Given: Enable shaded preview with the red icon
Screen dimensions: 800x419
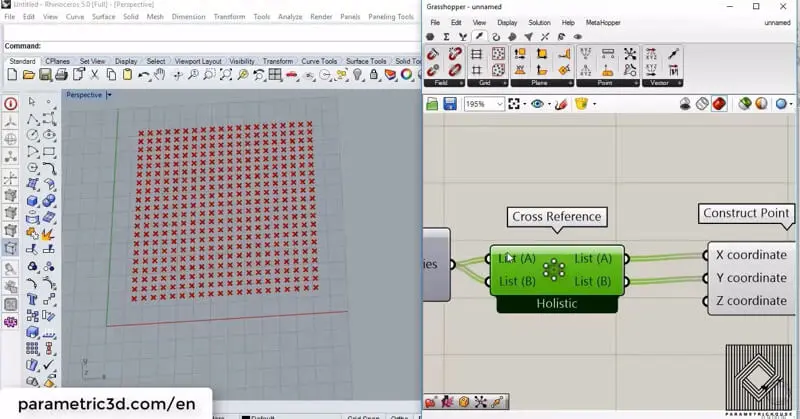Looking at the screenshot, I should 719,104.
